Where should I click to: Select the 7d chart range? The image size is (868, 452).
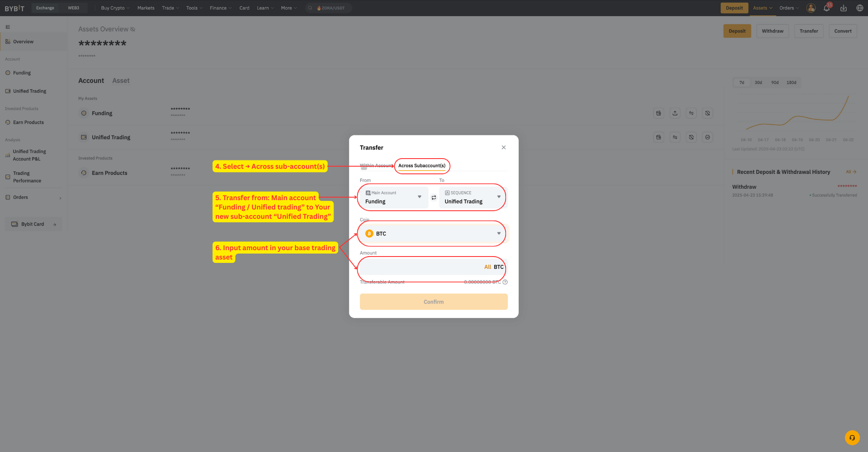click(742, 83)
